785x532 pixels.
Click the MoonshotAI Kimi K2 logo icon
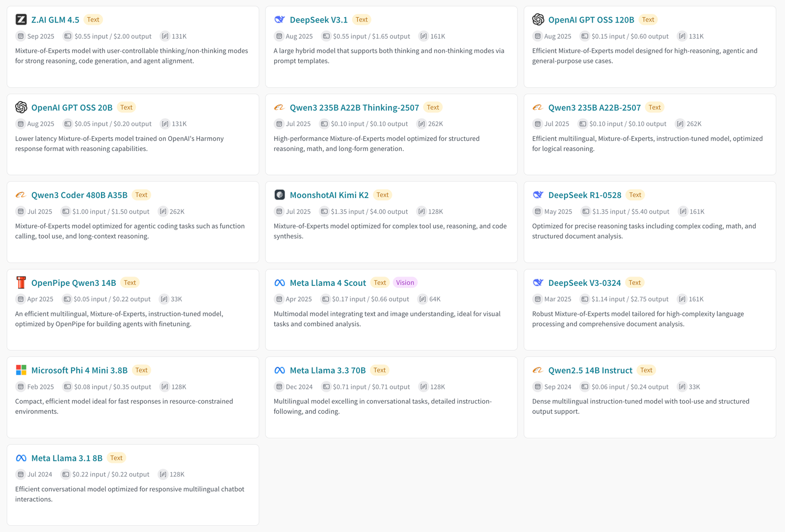280,195
